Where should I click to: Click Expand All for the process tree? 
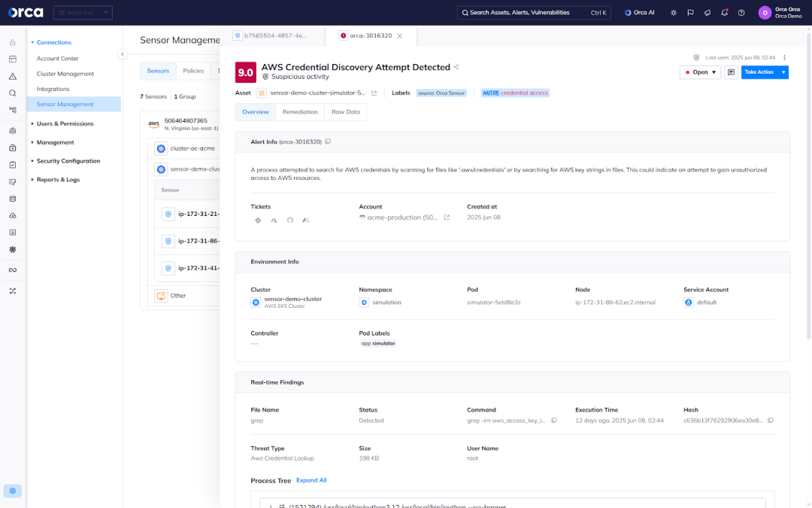pyautogui.click(x=311, y=480)
